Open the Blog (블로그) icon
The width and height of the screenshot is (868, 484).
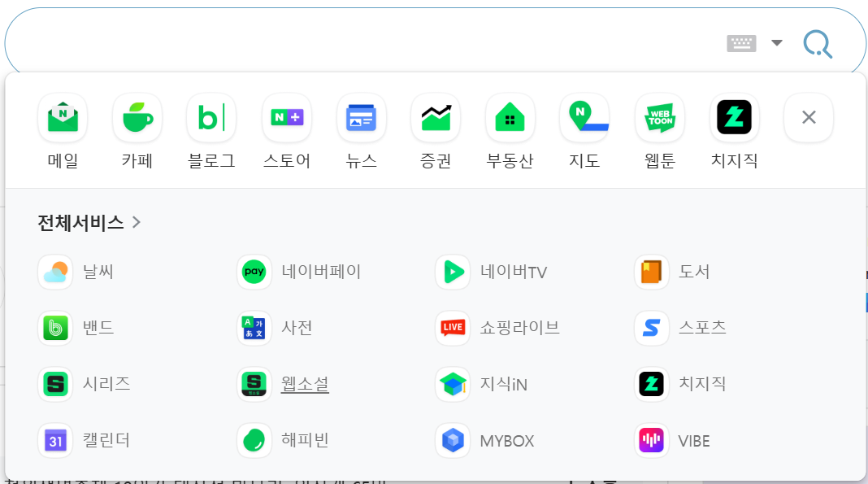pyautogui.click(x=211, y=117)
